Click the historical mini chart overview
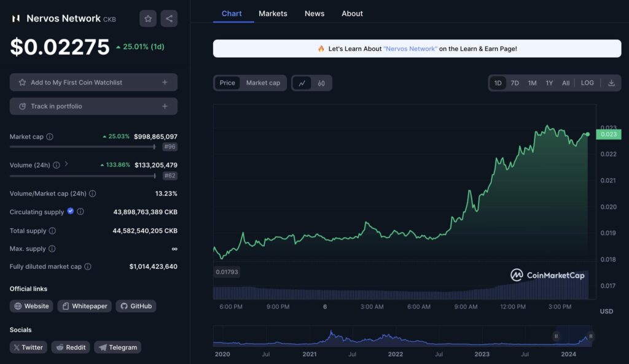The width and height of the screenshot is (629, 364). (x=403, y=336)
